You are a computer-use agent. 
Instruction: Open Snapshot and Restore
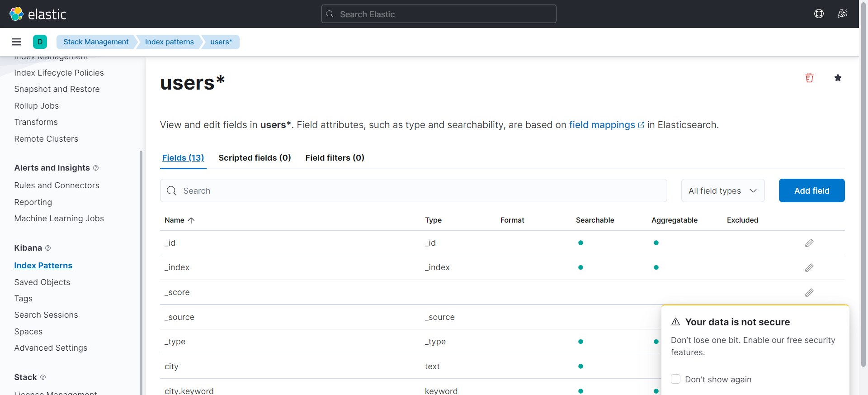click(x=57, y=89)
